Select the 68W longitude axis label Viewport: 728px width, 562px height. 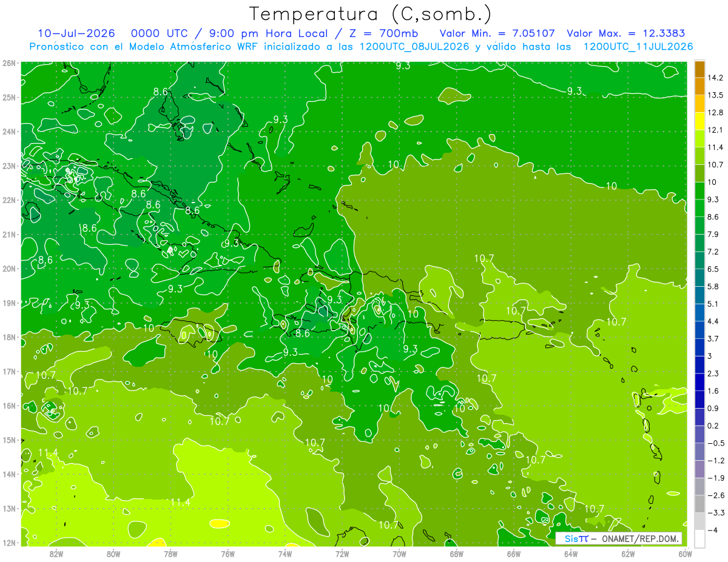click(x=456, y=554)
